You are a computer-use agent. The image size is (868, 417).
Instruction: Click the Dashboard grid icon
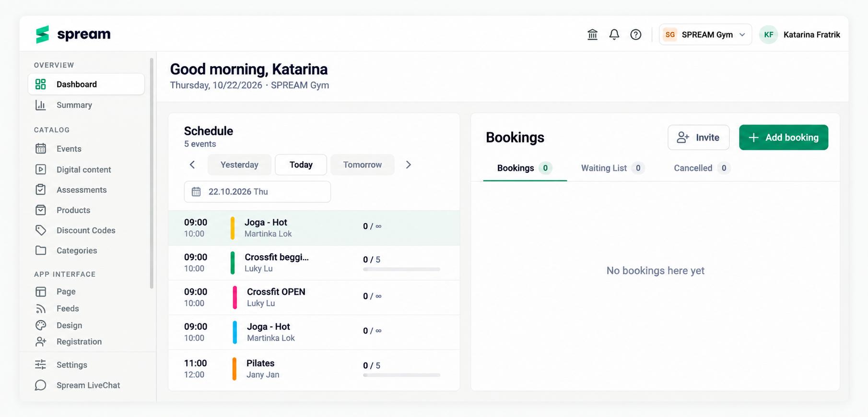(41, 84)
